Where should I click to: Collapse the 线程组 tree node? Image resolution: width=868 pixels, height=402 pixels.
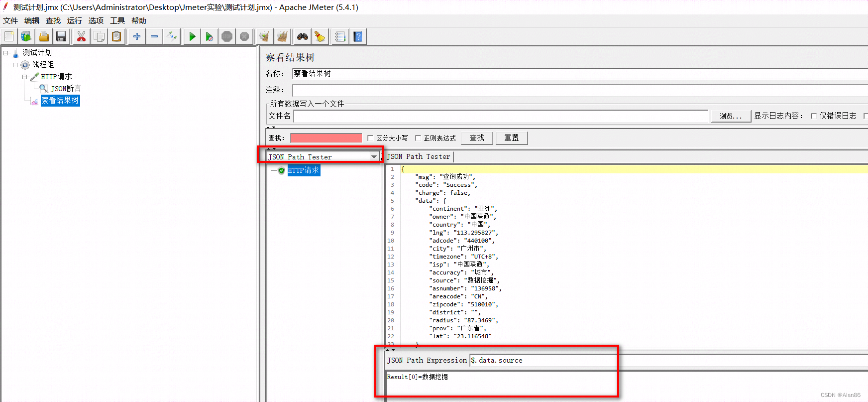coord(15,65)
